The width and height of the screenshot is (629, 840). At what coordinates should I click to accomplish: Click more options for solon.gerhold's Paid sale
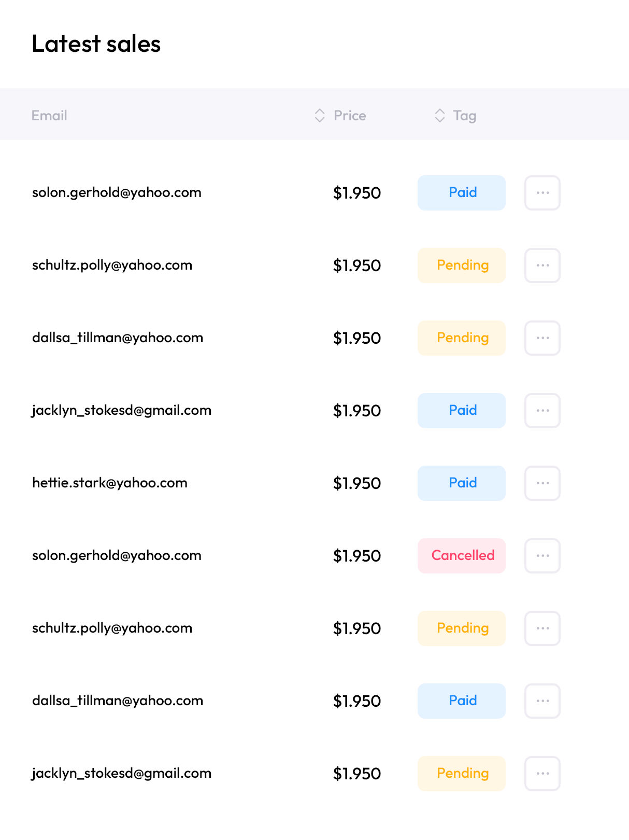(542, 192)
